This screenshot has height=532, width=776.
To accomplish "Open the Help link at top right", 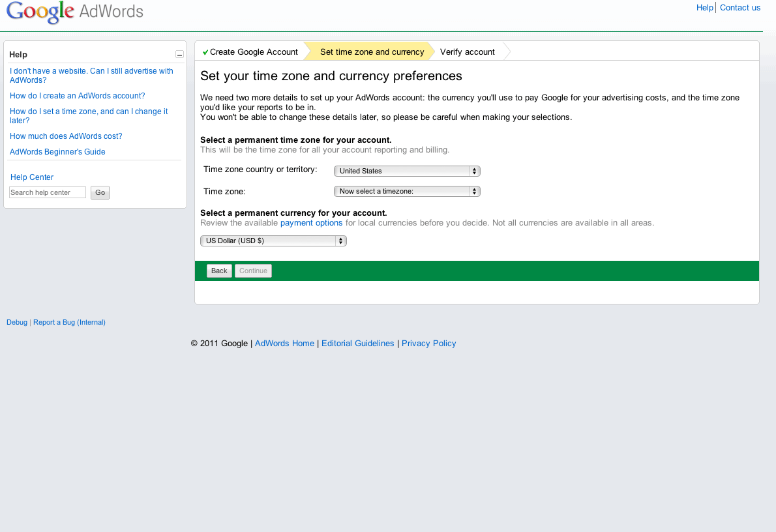I will click(704, 7).
